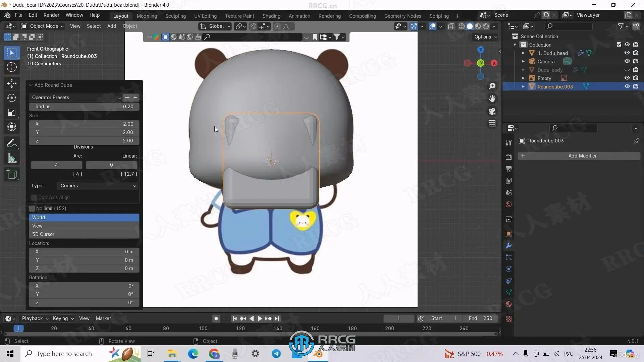The width and height of the screenshot is (644, 362).
Task: Choose the Add Cube tool
Action: point(12,174)
